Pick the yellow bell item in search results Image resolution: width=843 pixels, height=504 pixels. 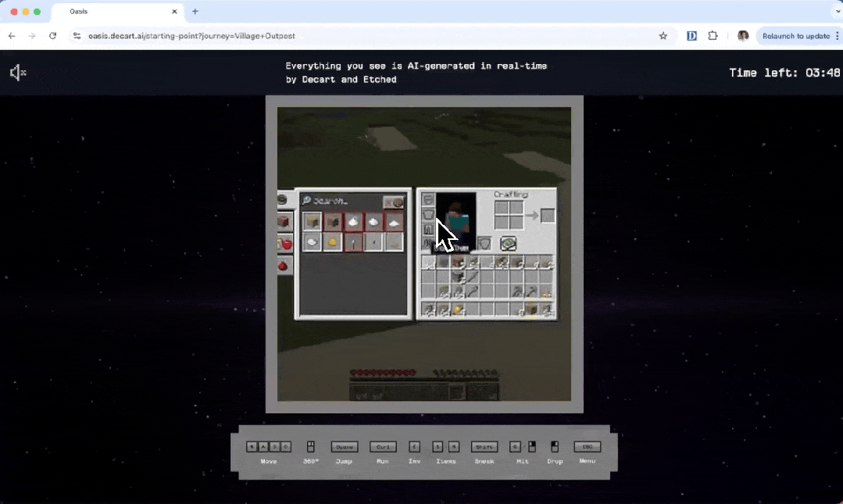tap(332, 243)
